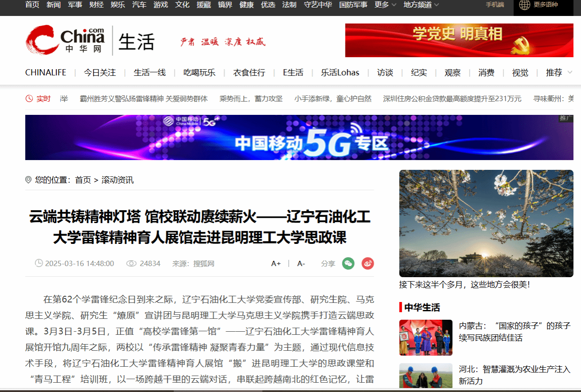
Task: Click the WeChat share icon
Action: click(x=348, y=263)
